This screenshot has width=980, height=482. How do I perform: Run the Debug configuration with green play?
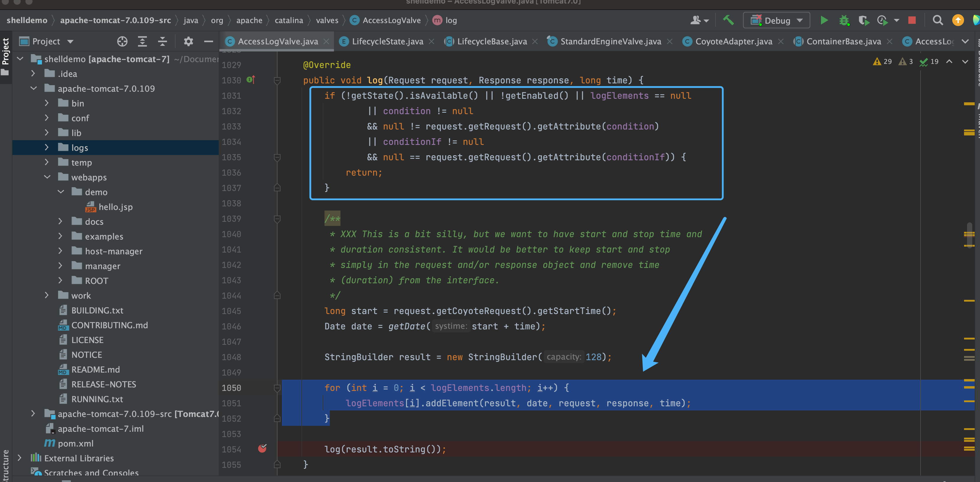pos(824,20)
